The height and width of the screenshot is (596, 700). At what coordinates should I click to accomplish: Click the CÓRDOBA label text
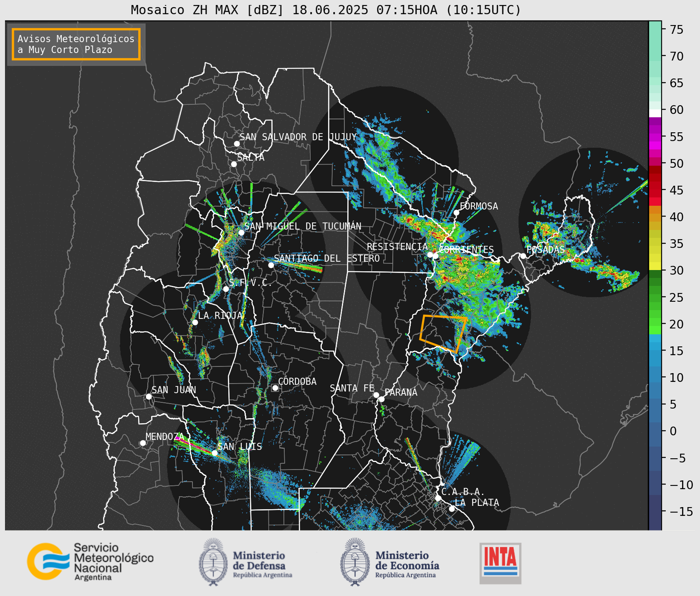point(297,381)
